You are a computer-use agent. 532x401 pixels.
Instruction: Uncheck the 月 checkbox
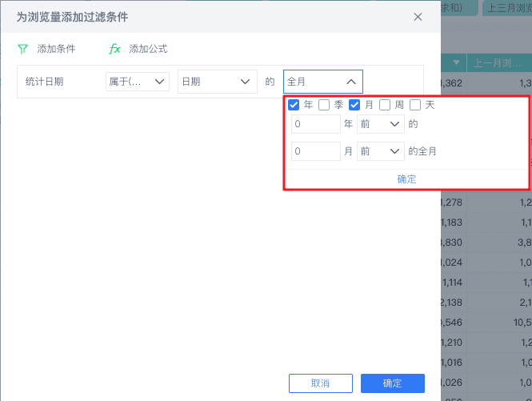354,105
